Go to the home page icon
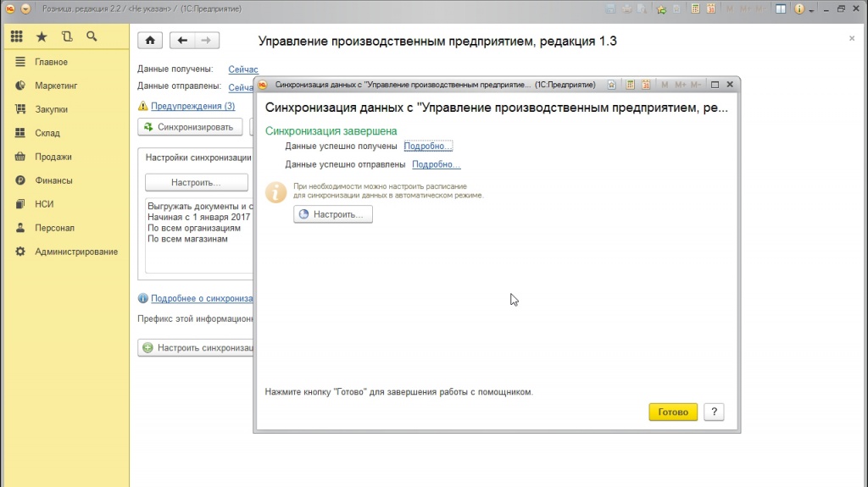The width and height of the screenshot is (868, 487). coord(150,41)
